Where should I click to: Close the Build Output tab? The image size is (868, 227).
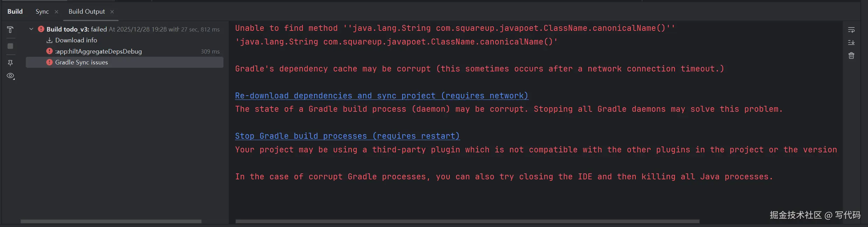tap(112, 12)
